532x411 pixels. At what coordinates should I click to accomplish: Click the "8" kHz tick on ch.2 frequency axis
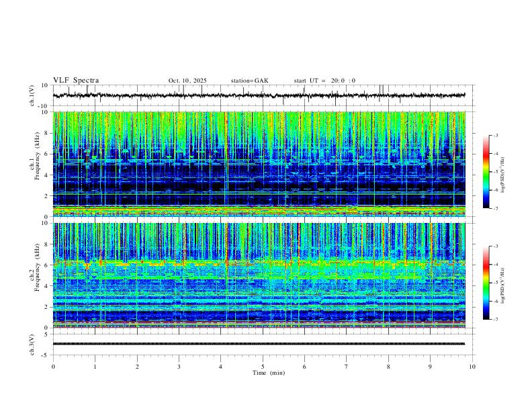pyautogui.click(x=47, y=244)
